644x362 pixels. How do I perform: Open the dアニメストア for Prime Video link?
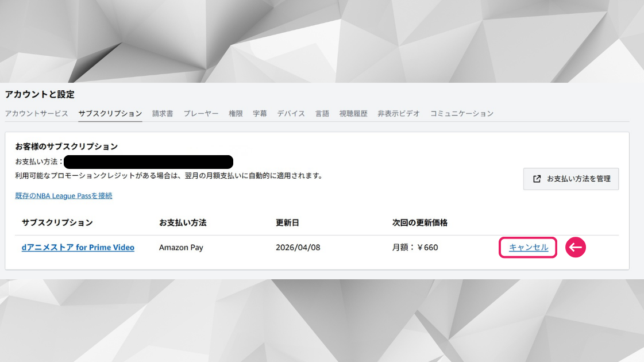pyautogui.click(x=78, y=248)
